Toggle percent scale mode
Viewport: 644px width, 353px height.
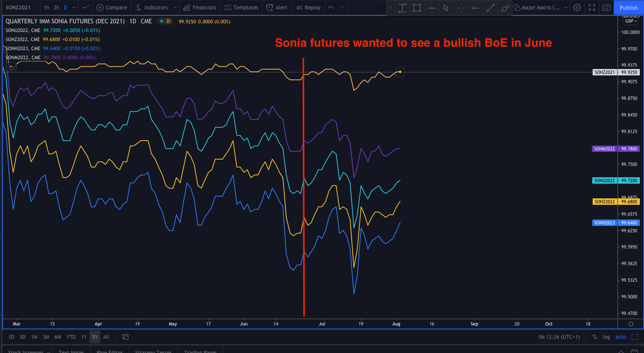pyautogui.click(x=595, y=337)
